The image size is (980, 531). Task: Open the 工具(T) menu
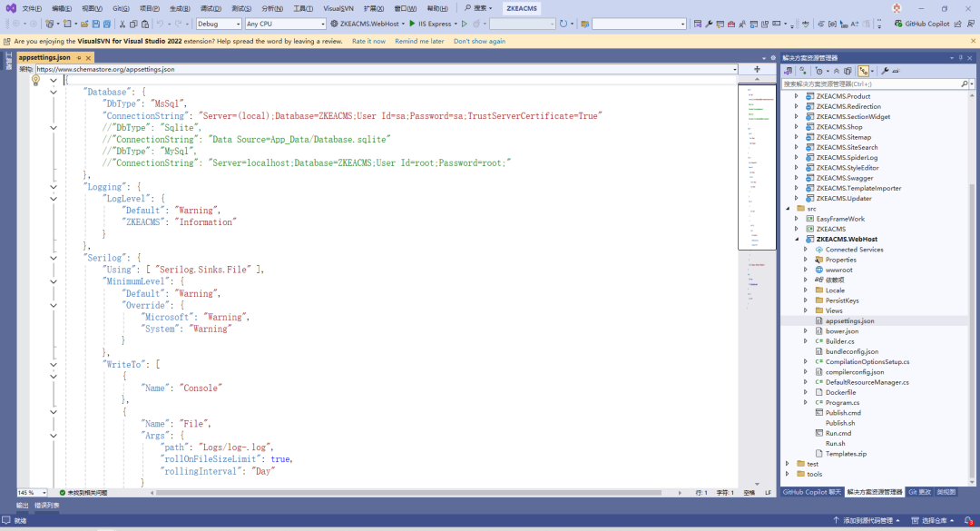tap(303, 9)
